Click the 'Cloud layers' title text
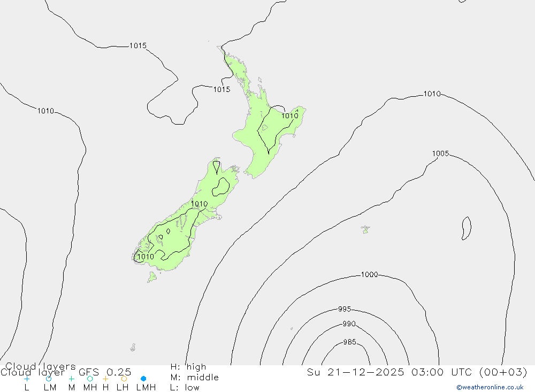The image size is (535, 392). pyautogui.click(x=40, y=366)
